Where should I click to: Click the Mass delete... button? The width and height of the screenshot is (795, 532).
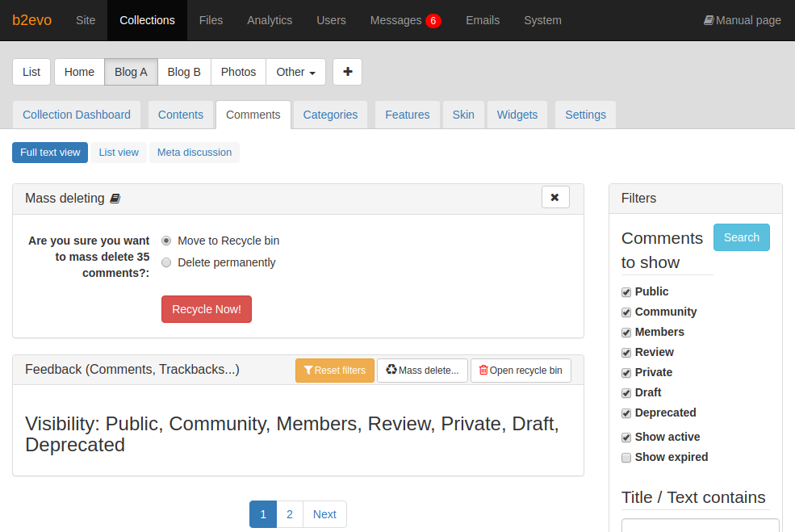tap(422, 371)
